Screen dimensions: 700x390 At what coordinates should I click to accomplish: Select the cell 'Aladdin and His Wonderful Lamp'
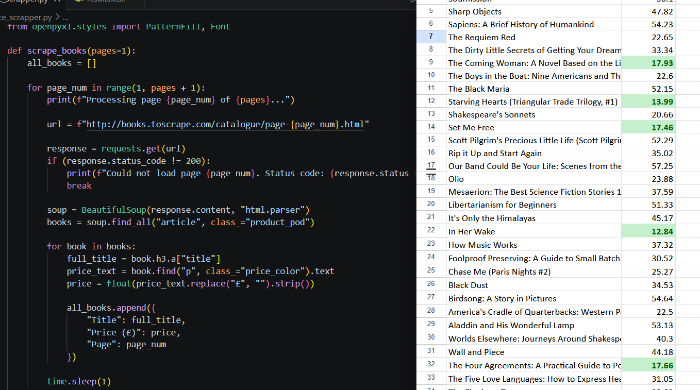coord(533,325)
